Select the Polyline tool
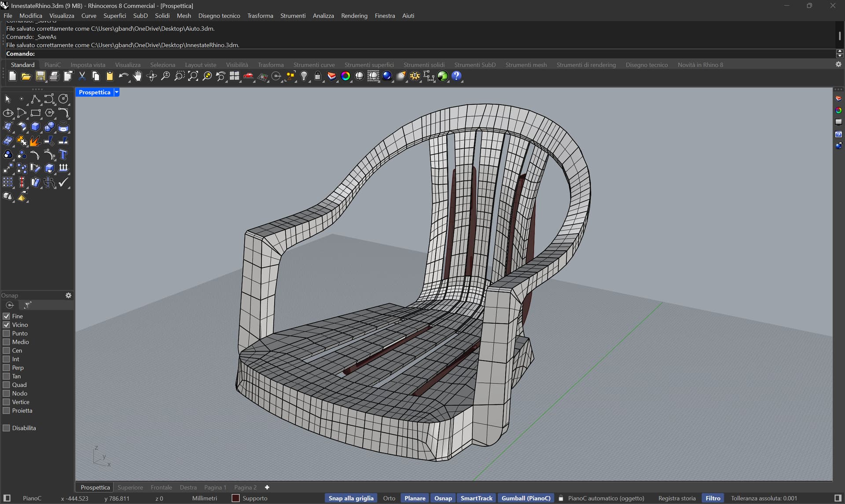The width and height of the screenshot is (845, 504). coord(35,99)
